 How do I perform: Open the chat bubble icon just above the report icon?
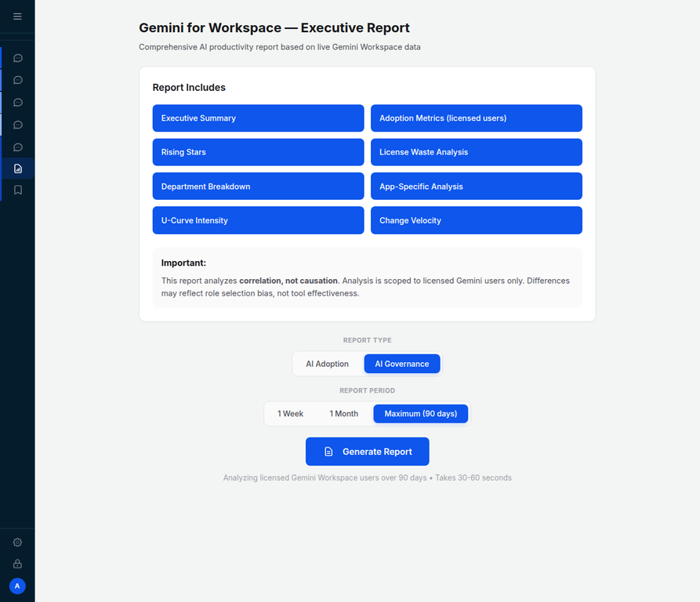18,147
